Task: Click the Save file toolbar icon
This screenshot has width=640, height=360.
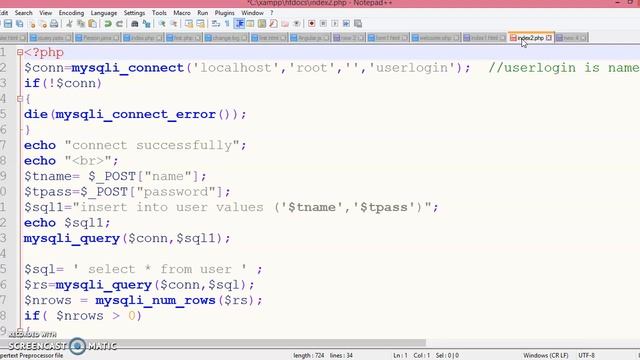Action: (8, 24)
